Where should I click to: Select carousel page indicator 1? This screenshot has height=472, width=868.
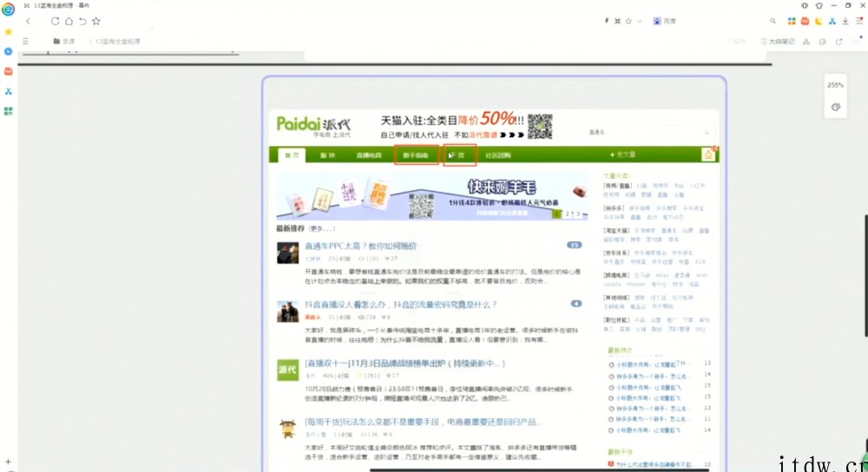[556, 214]
